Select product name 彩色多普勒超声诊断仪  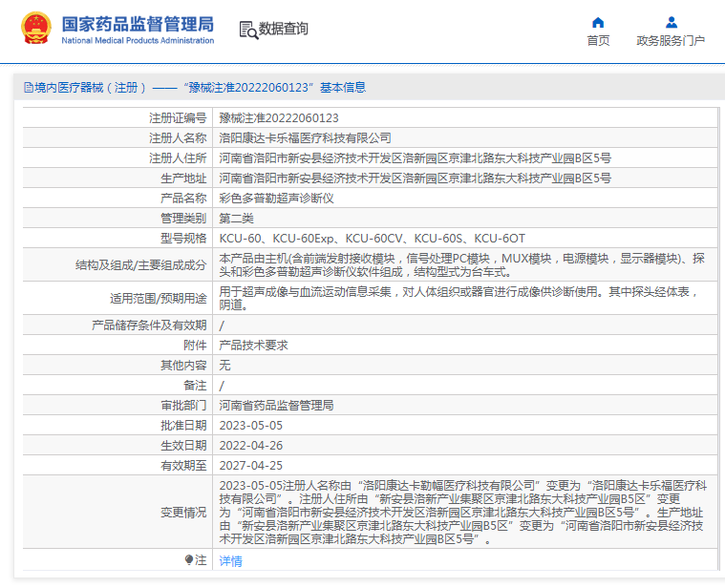tap(276, 199)
